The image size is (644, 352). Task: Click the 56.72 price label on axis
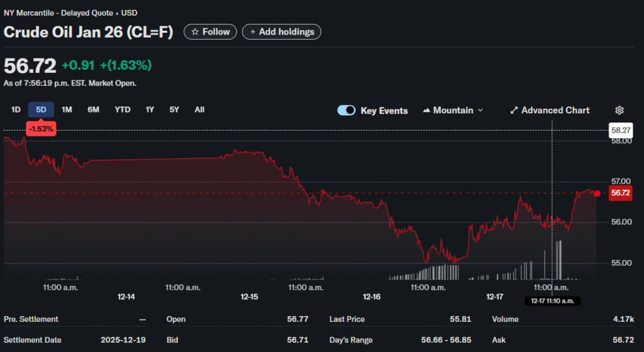(x=620, y=193)
